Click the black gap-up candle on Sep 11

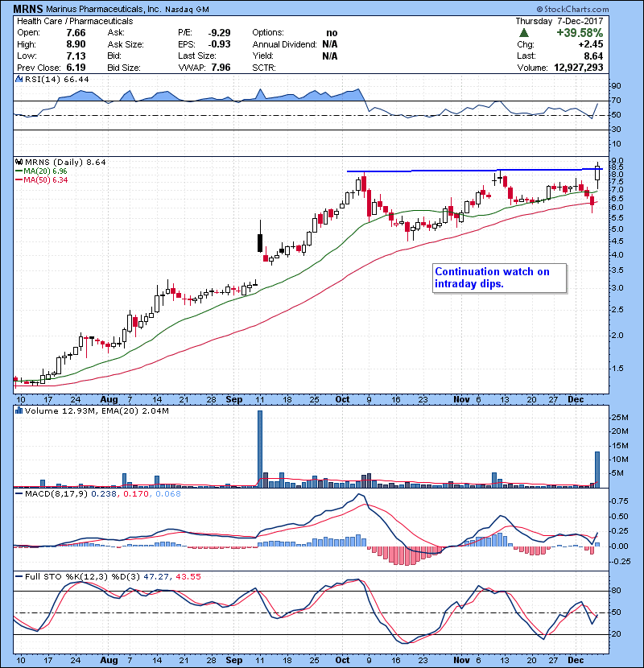tap(260, 243)
